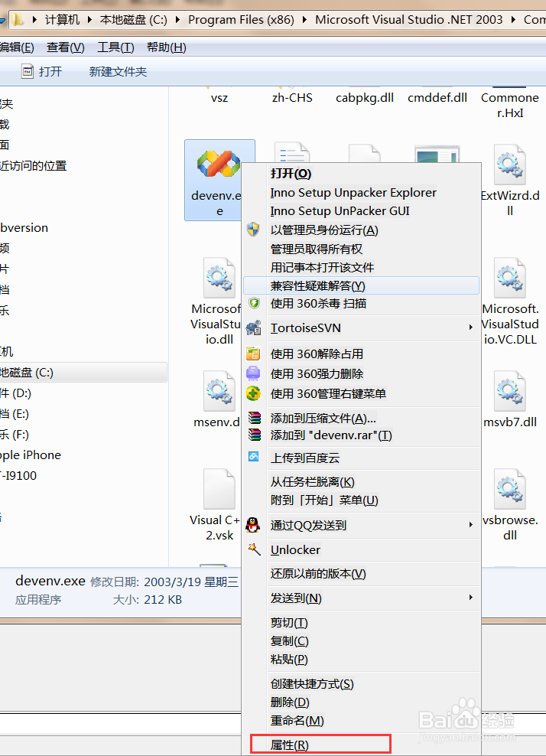
Task: Click the Unlocker wand icon
Action: click(x=254, y=549)
